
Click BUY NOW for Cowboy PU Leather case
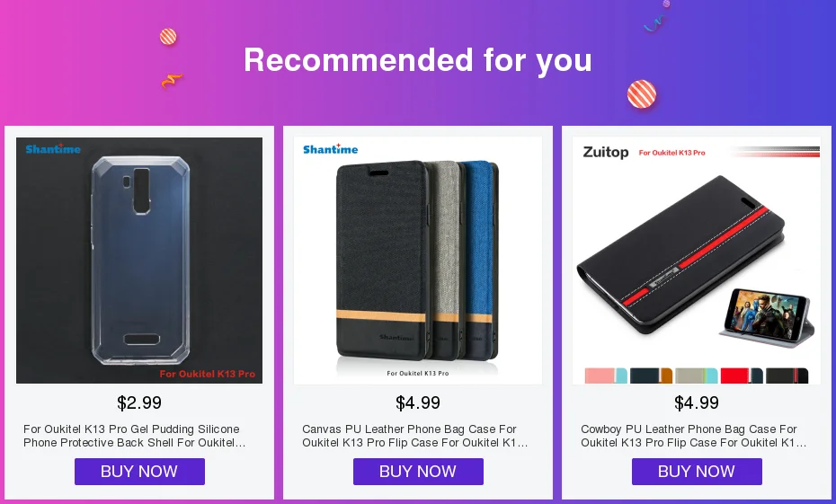tap(697, 472)
